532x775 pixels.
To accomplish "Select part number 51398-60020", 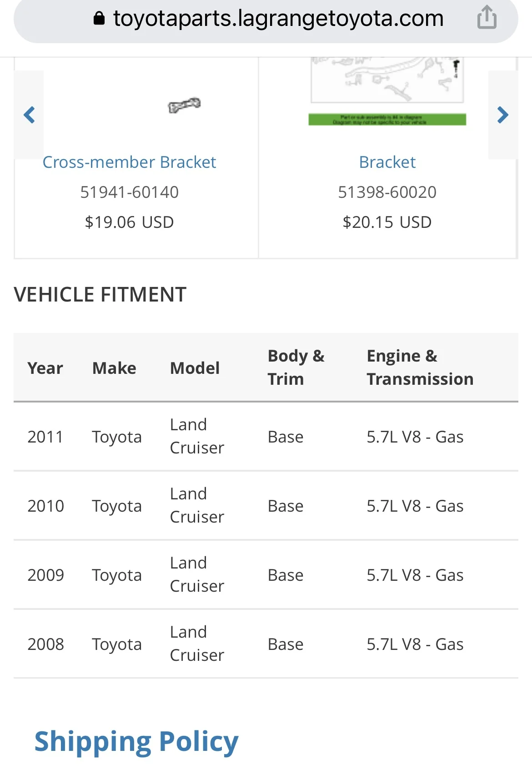I will (x=387, y=192).
